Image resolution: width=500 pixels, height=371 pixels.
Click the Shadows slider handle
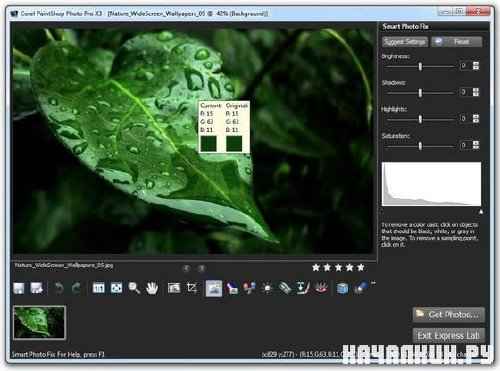click(420, 92)
